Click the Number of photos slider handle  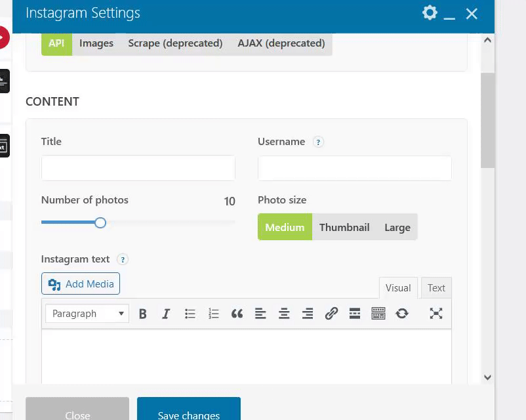(x=100, y=222)
